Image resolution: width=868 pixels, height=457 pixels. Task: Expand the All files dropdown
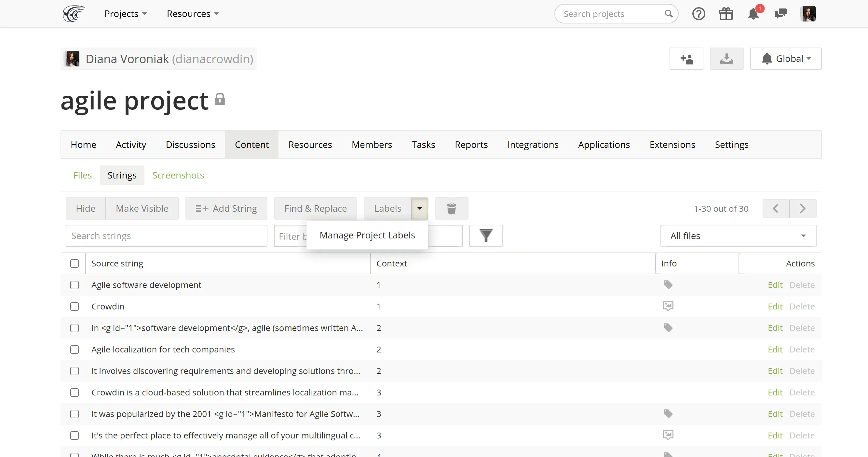click(x=738, y=236)
